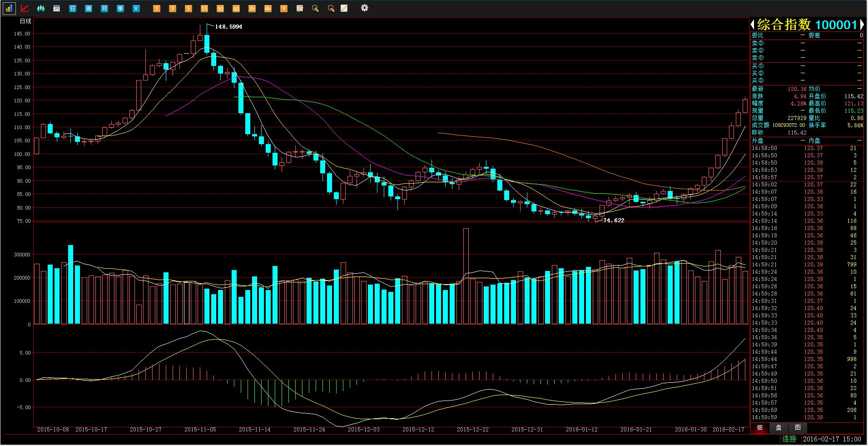Select the 5-minute period icon

point(188,8)
